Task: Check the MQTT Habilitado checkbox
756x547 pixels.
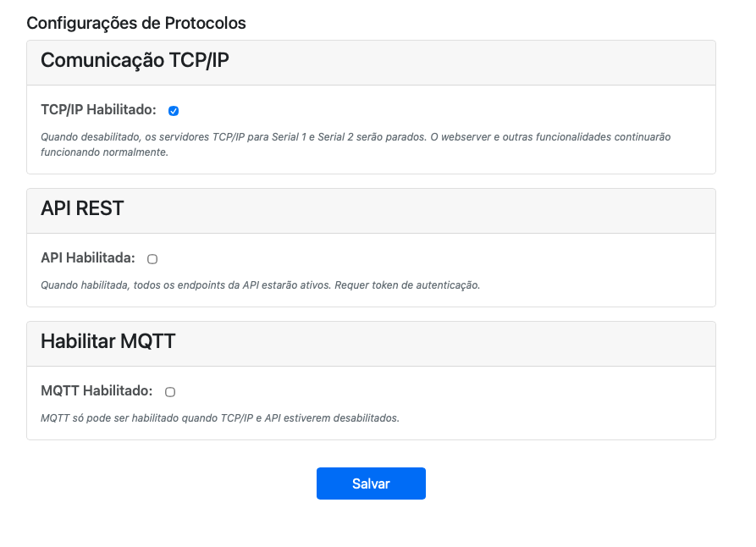Action: click(x=170, y=392)
